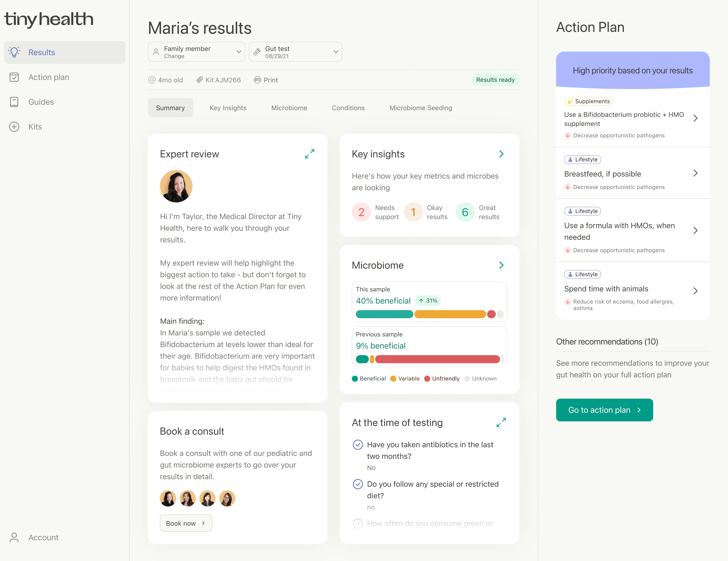Image resolution: width=728 pixels, height=561 pixels.
Task: Click the Account person icon
Action: pos(14,537)
